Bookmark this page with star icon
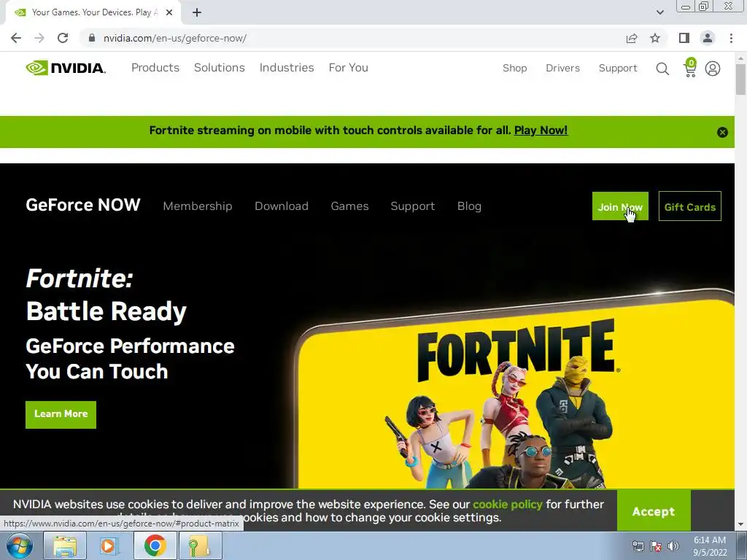The image size is (747, 560). [x=655, y=38]
